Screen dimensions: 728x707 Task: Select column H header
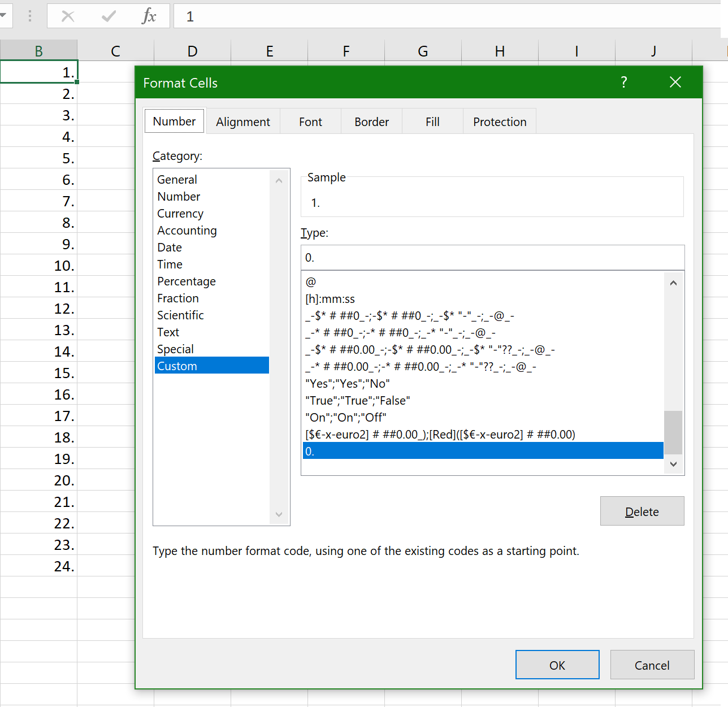500,51
